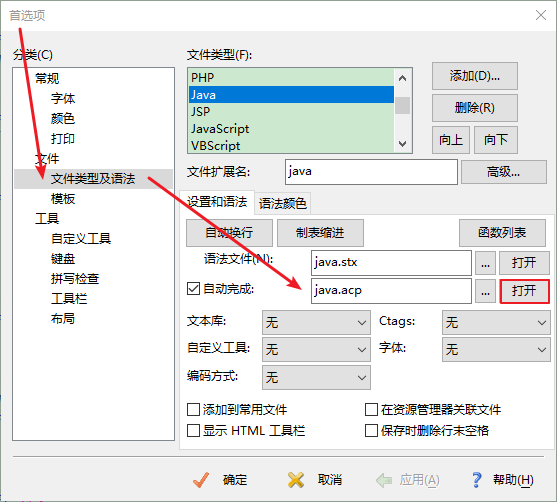The width and height of the screenshot is (558, 502).
Task: Click the 删除(R) delete button
Action: [x=475, y=108]
